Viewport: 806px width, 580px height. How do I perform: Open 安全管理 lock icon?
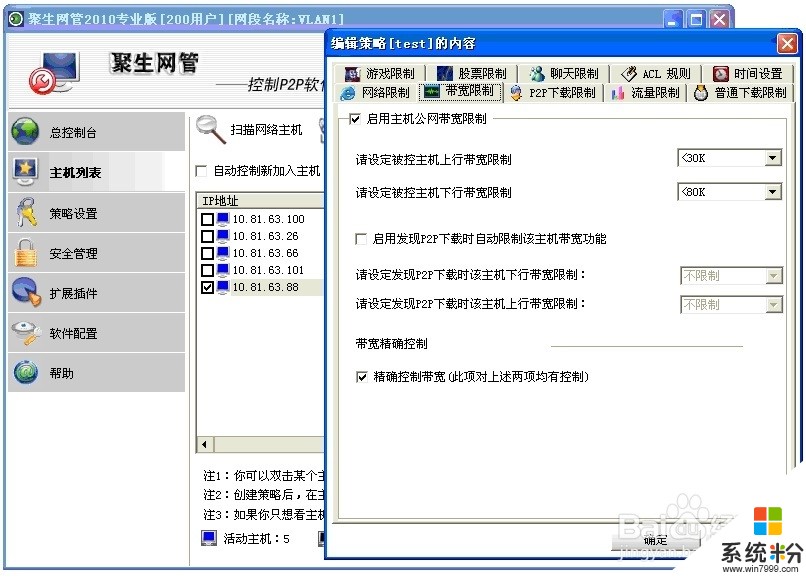[26, 253]
